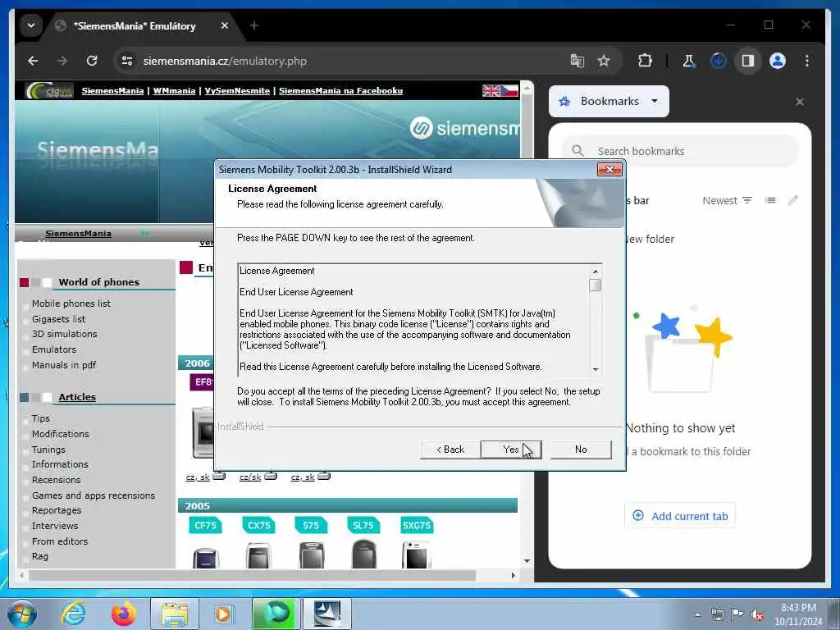Select the CX75 emulator label
Screen dimensions: 840x630
(x=258, y=526)
